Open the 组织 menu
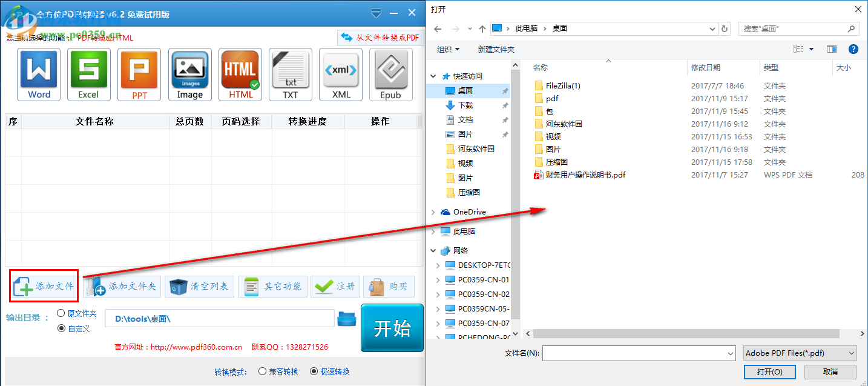868x386 pixels. click(449, 49)
